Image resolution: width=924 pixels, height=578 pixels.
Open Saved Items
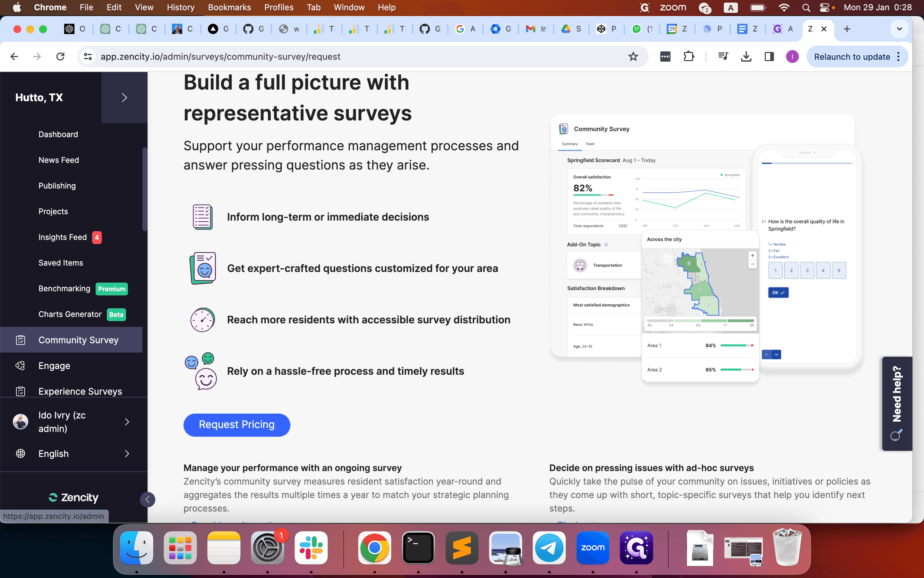[x=61, y=263]
